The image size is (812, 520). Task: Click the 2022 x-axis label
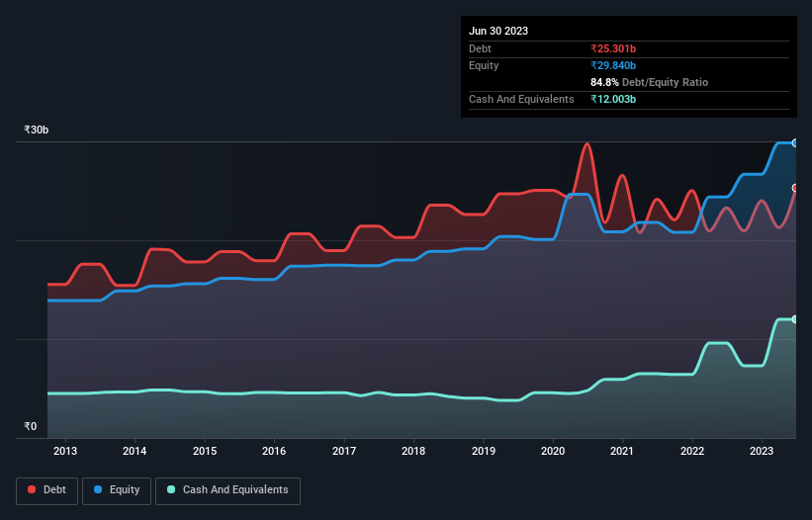tap(692, 451)
